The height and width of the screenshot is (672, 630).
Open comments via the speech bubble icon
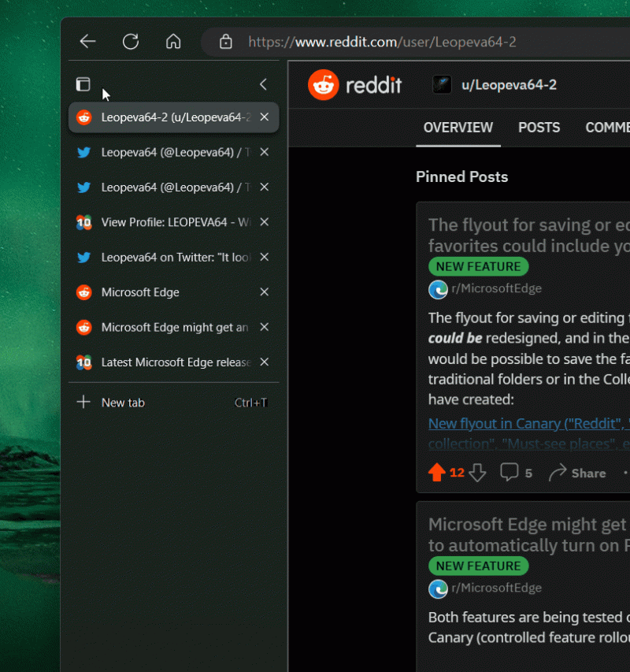point(510,472)
